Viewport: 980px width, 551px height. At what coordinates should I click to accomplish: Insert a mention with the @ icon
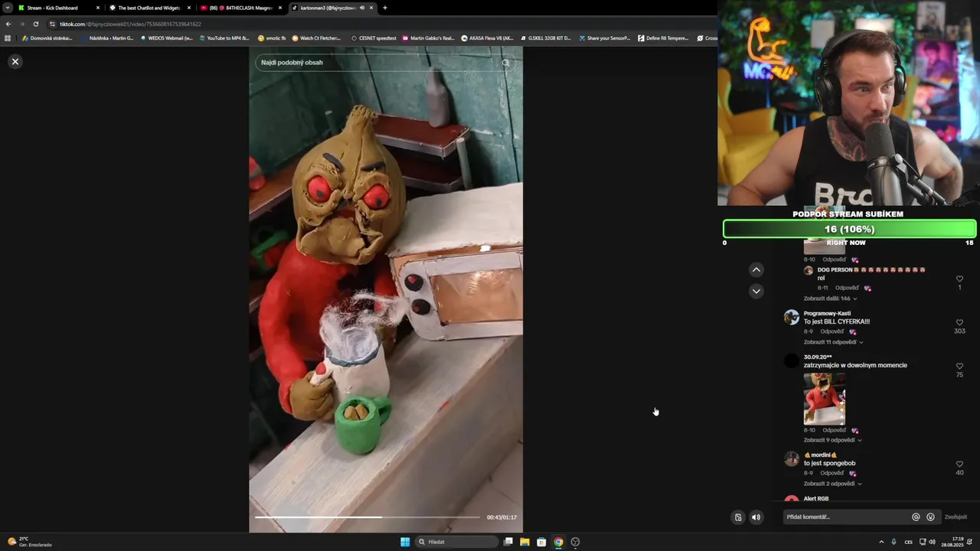[916, 517]
